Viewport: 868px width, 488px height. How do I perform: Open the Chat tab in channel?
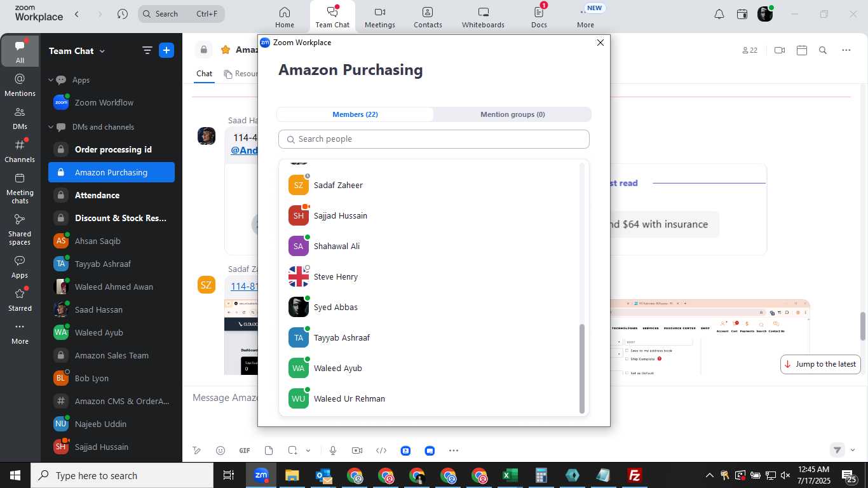(204, 74)
